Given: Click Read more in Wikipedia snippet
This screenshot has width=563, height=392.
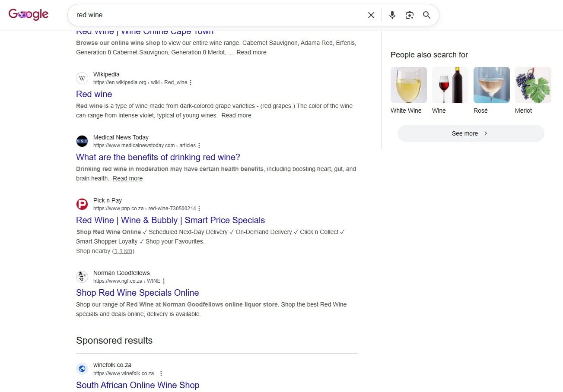Looking at the screenshot, I should tap(236, 115).
